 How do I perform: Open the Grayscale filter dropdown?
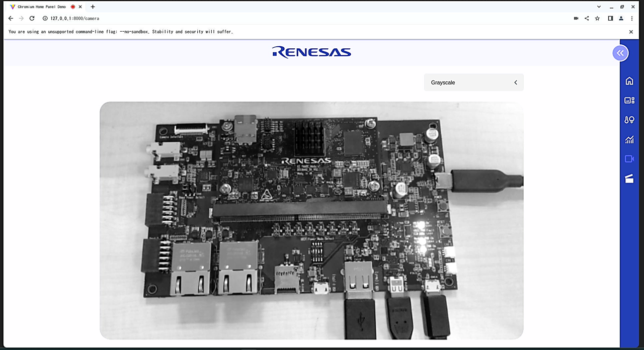pyautogui.click(x=473, y=82)
